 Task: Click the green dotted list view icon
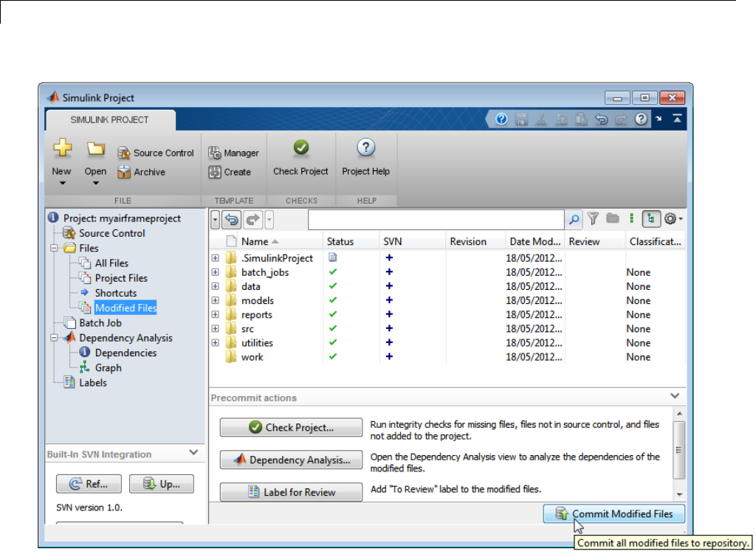632,218
